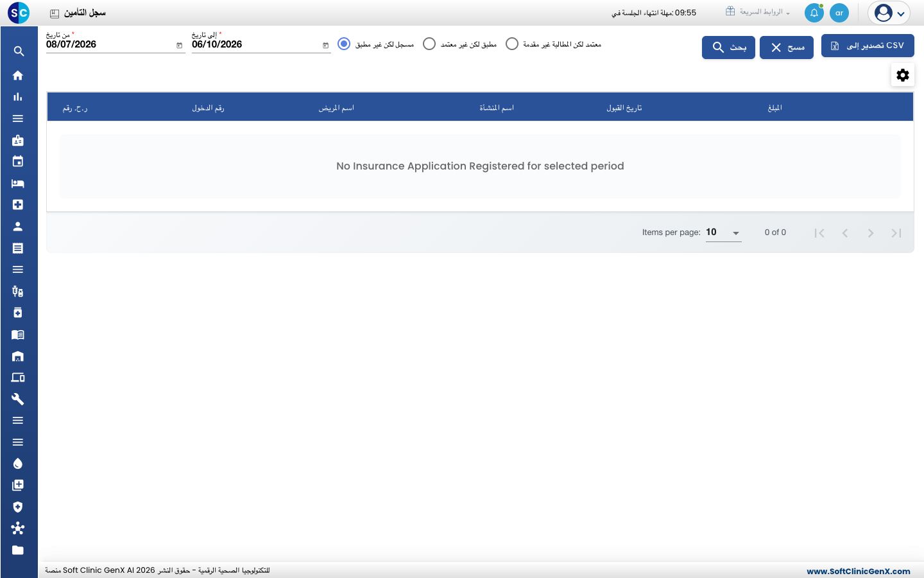The image size is (924, 578).
Task: Expand the user account avatar menu
Action: (x=889, y=13)
